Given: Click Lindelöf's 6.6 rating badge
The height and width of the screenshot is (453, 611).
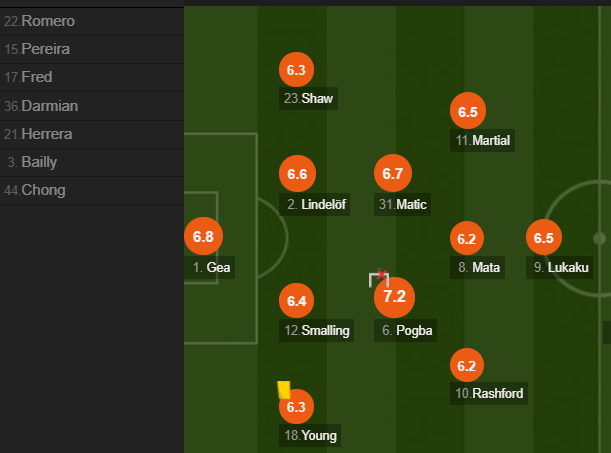Looking at the screenshot, I should point(297,173).
